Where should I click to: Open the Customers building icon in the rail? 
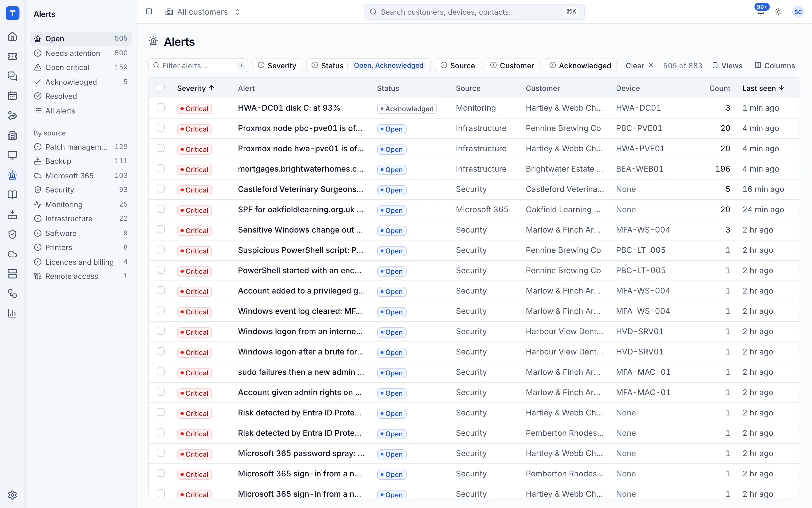click(x=12, y=135)
